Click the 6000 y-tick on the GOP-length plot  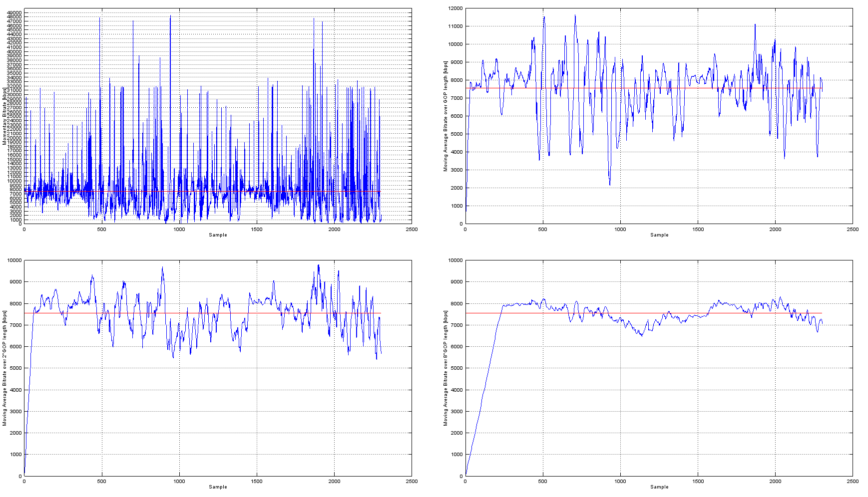tap(457, 116)
